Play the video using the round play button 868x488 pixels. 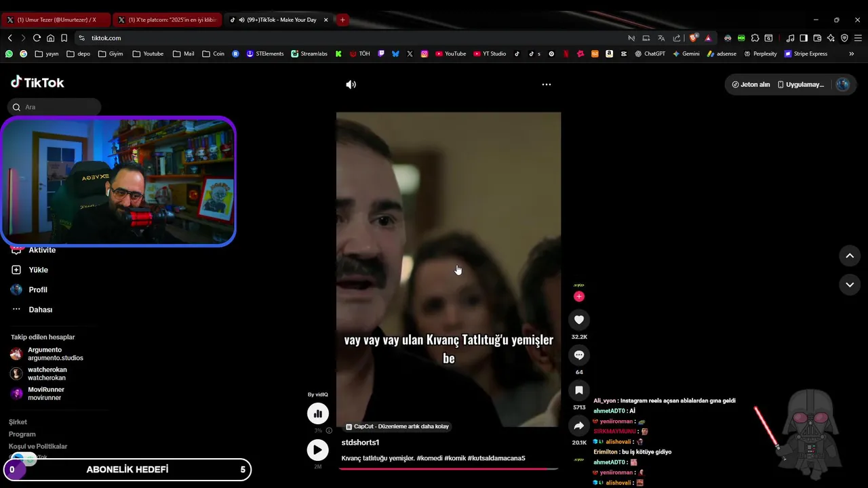[317, 449]
